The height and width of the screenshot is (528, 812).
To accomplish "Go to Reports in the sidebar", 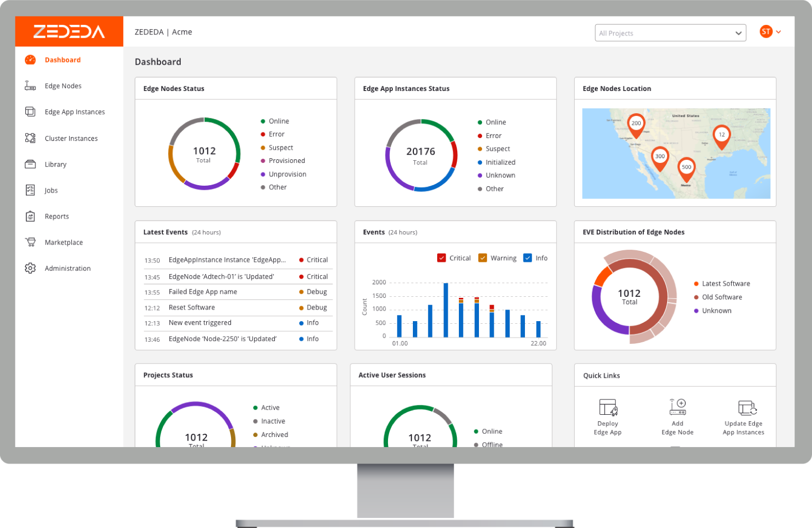I will [57, 216].
